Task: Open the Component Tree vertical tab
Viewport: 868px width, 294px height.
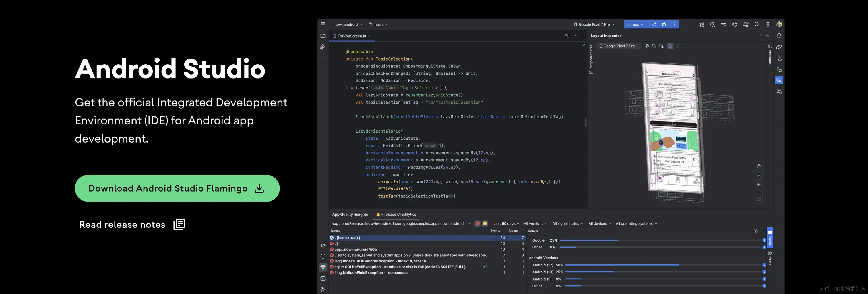Action: point(591,60)
